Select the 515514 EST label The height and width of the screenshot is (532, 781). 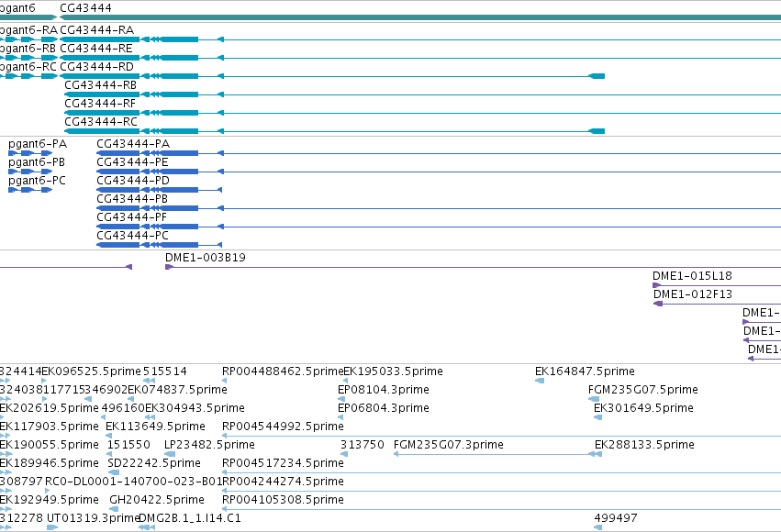click(165, 371)
